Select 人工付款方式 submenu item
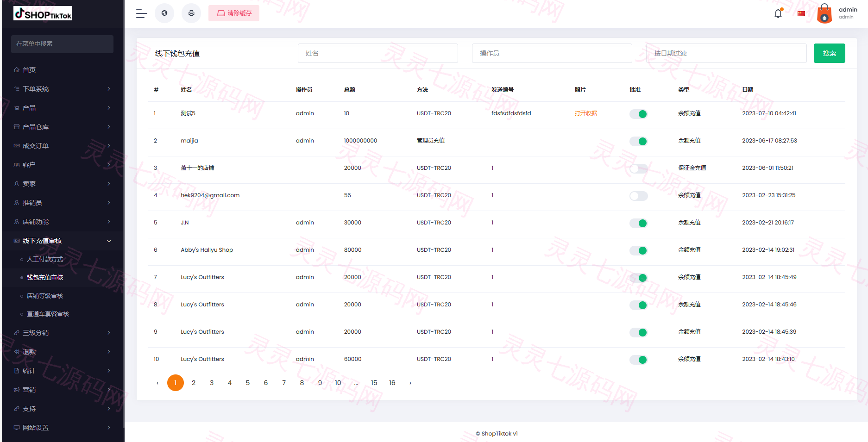The width and height of the screenshot is (868, 442). click(x=45, y=259)
